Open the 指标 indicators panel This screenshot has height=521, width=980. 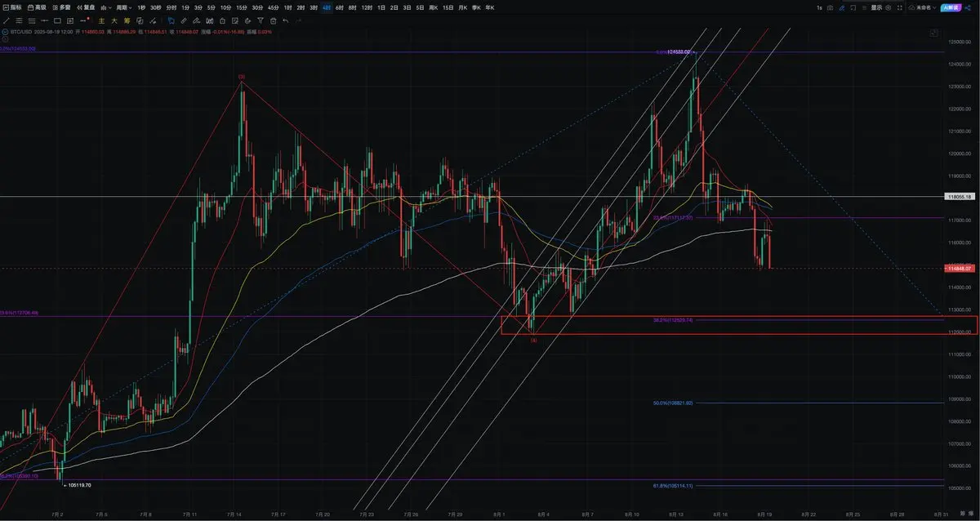coord(12,7)
